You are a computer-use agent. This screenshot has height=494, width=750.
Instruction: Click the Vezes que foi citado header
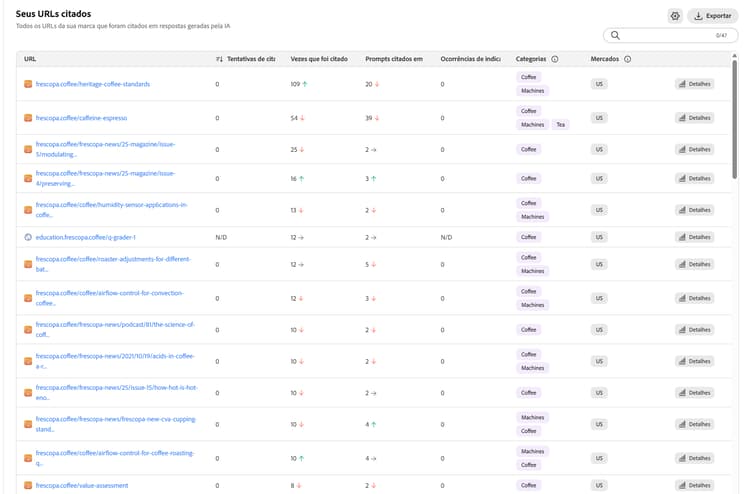pos(319,59)
